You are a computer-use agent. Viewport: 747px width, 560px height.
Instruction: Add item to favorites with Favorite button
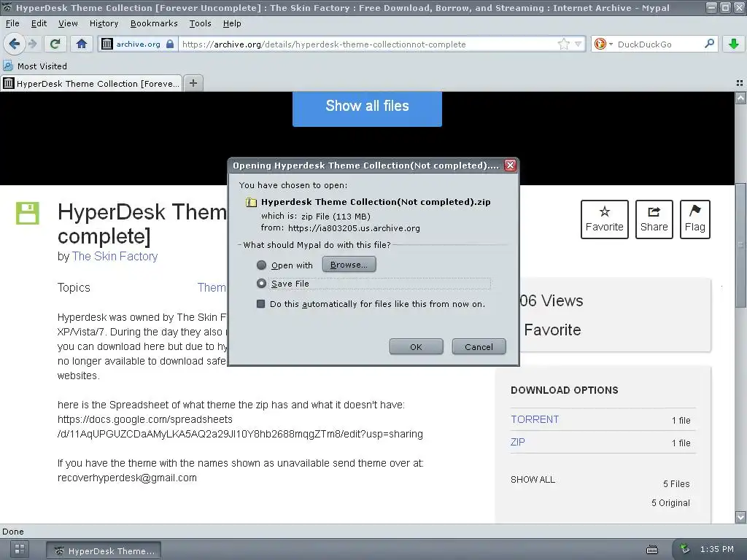[x=605, y=219]
